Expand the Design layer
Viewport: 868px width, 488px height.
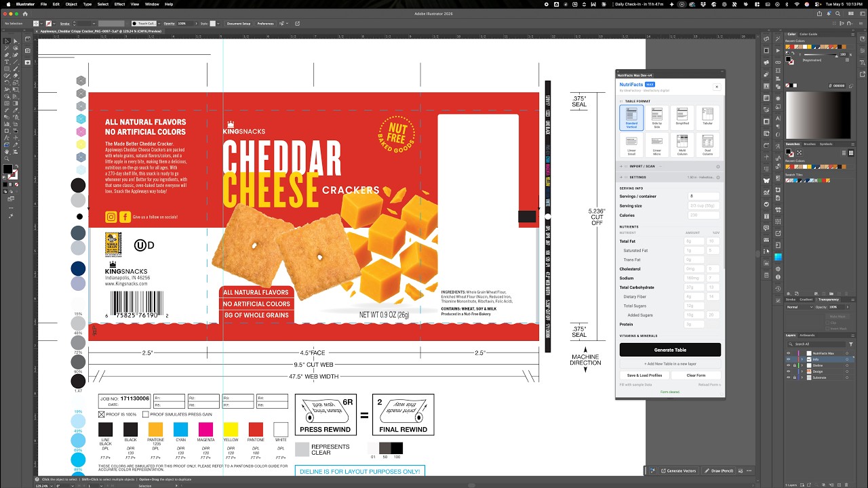tap(802, 371)
